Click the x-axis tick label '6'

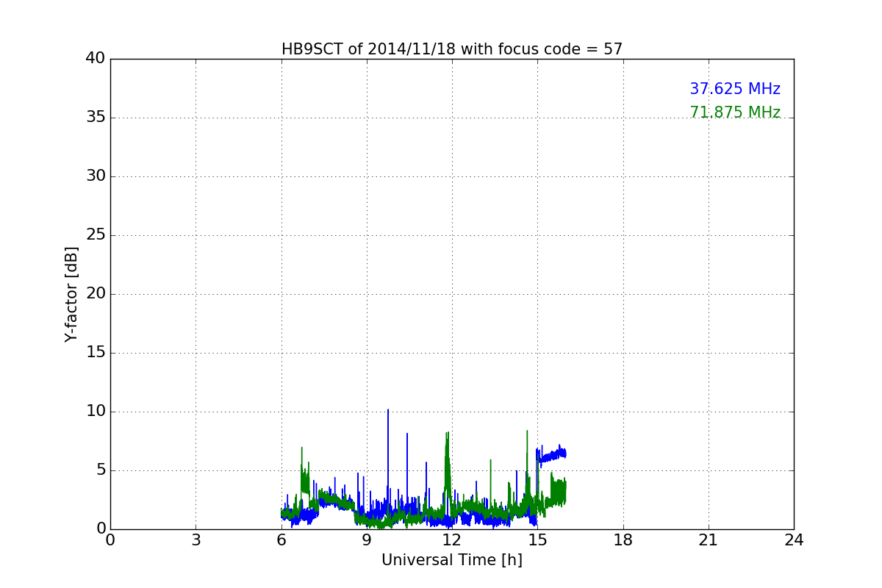point(282,540)
